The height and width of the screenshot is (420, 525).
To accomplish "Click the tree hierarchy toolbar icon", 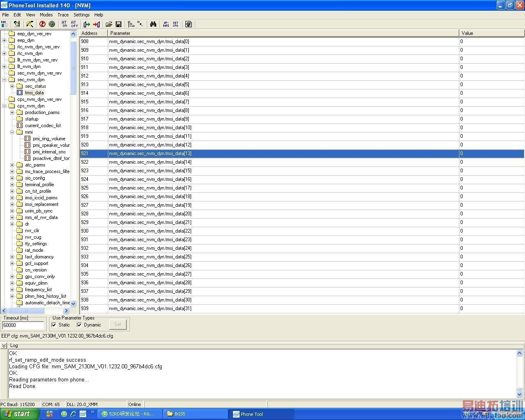I will [x=131, y=24].
